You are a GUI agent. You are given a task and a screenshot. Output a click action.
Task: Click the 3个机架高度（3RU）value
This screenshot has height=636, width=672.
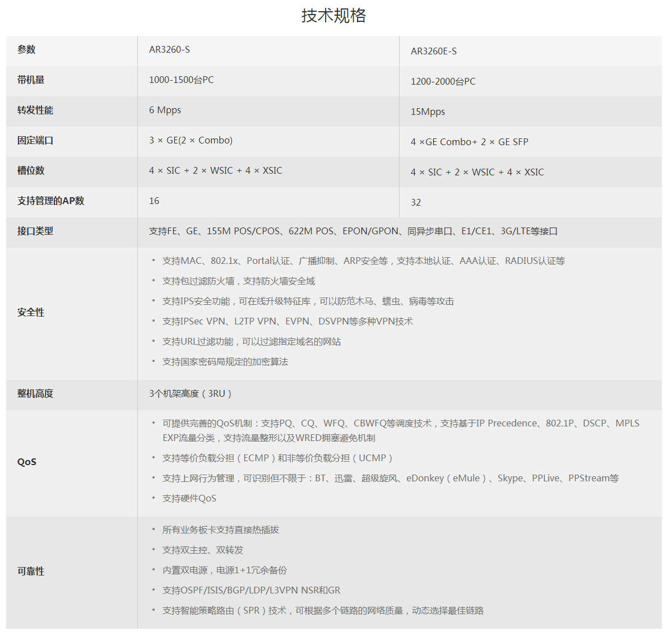191,394
